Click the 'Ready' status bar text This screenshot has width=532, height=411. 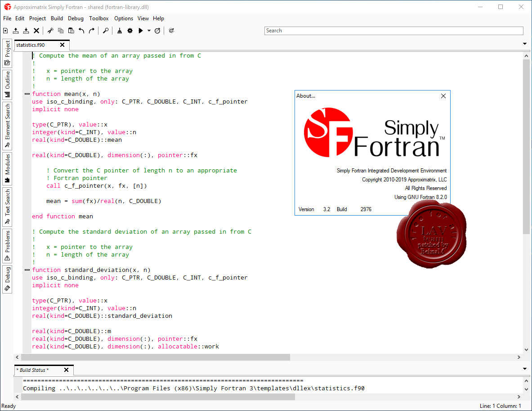[x=9, y=406]
